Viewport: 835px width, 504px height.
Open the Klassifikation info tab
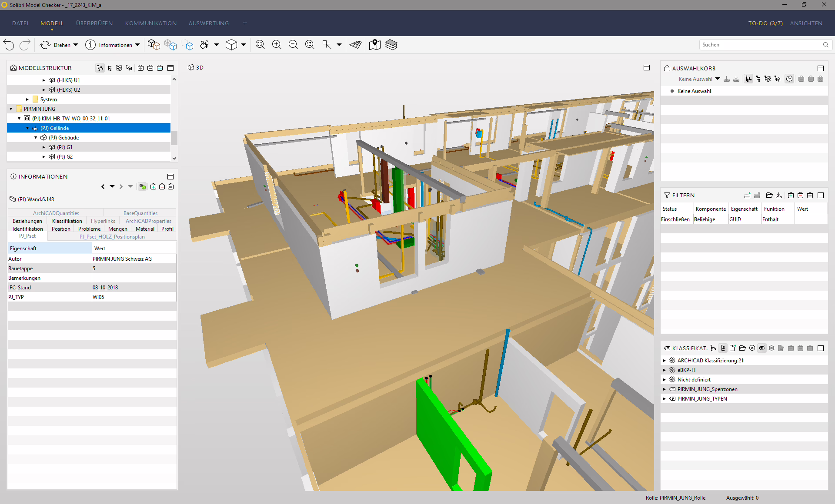67,221
